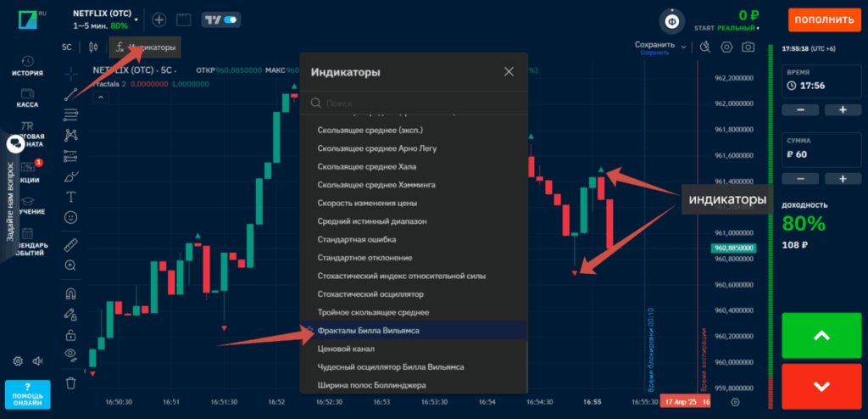Select the ruler measure tool
This screenshot has height=419, width=868.
point(70,245)
